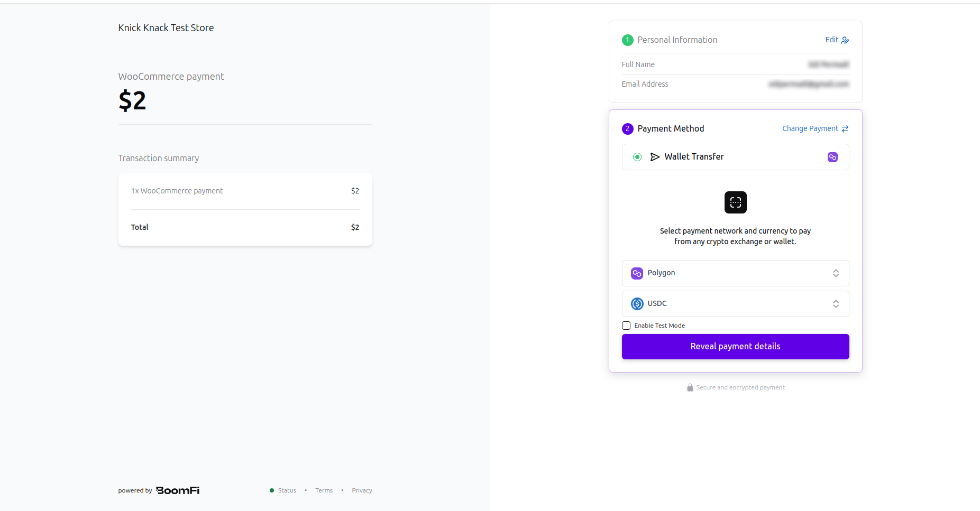Open the Terms page from the footer
980x511 pixels.
click(324, 490)
